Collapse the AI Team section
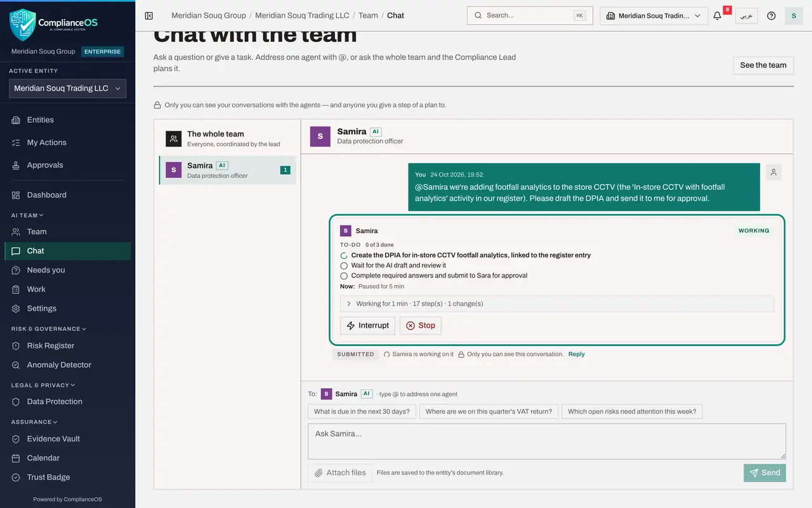This screenshot has height=508, width=812. 27,215
